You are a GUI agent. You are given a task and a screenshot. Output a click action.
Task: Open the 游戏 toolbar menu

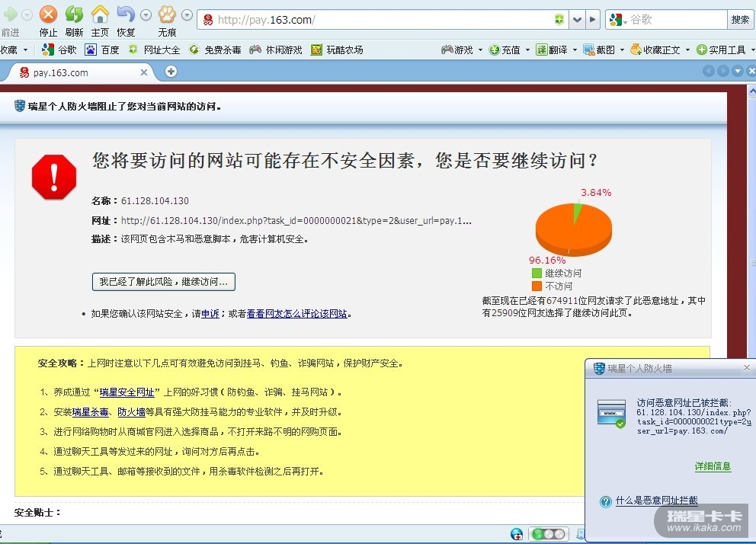coord(462,50)
